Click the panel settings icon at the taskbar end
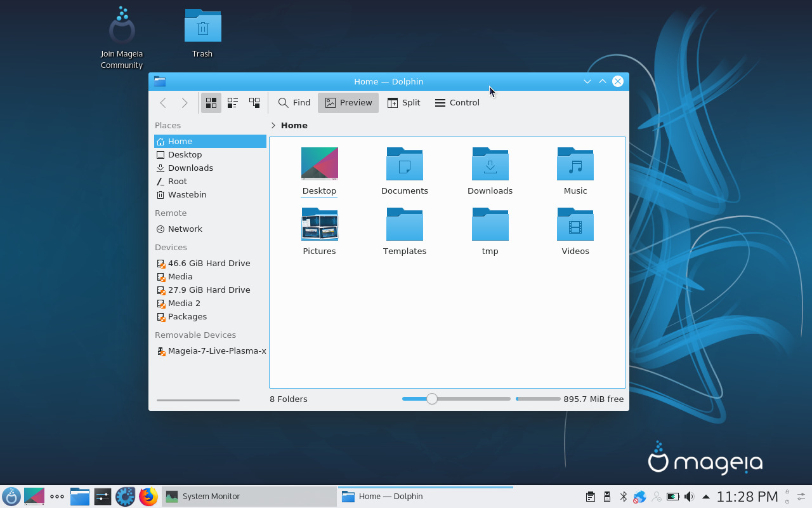Screen dimensions: 812x508 coord(801,497)
